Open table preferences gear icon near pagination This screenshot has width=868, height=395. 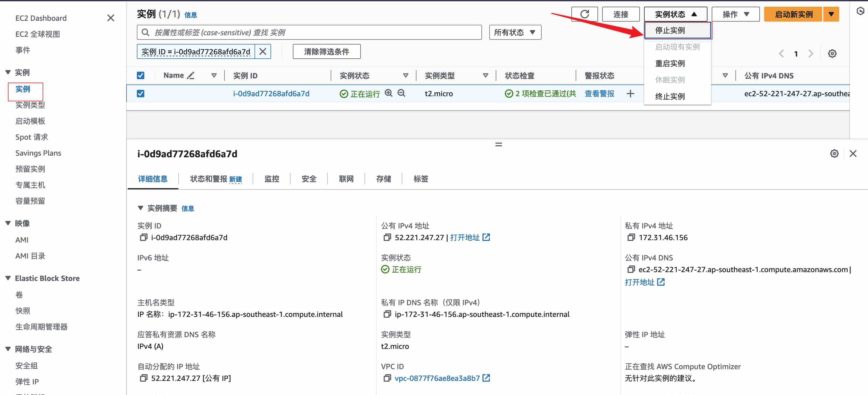(x=832, y=54)
